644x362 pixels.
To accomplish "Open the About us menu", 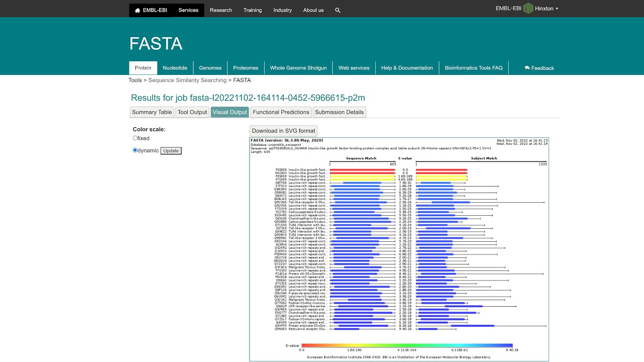I will pos(313,10).
